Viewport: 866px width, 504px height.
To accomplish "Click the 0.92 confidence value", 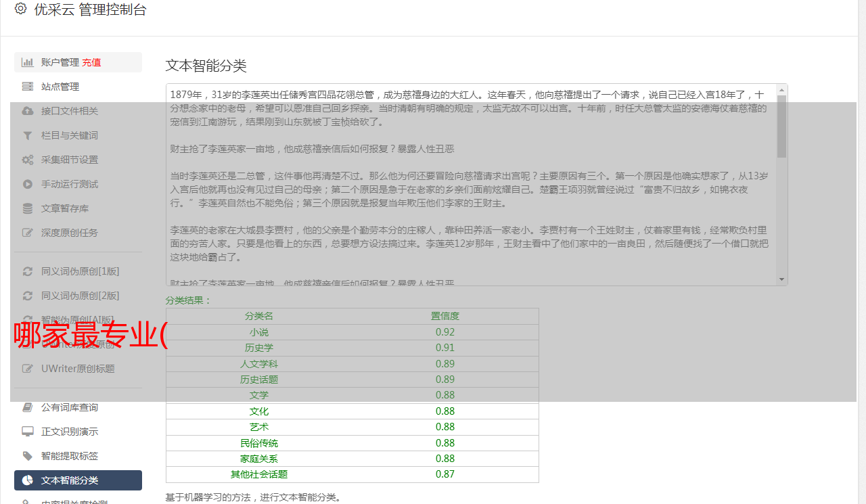I will 445,332.
